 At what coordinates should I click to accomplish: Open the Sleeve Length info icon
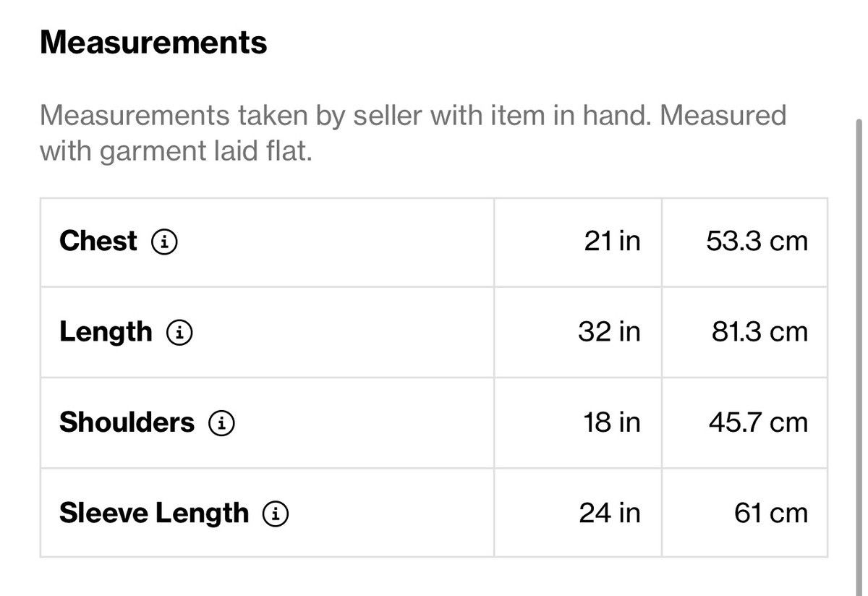pyautogui.click(x=276, y=514)
